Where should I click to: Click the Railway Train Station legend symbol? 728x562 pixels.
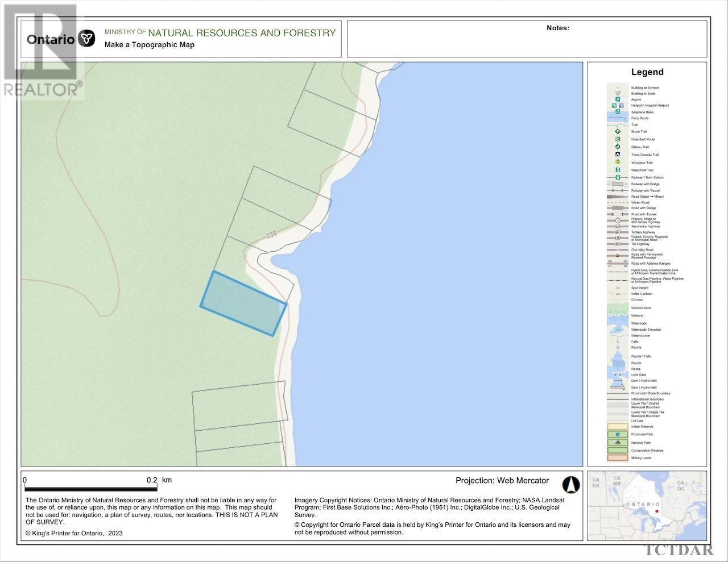pyautogui.click(x=618, y=177)
